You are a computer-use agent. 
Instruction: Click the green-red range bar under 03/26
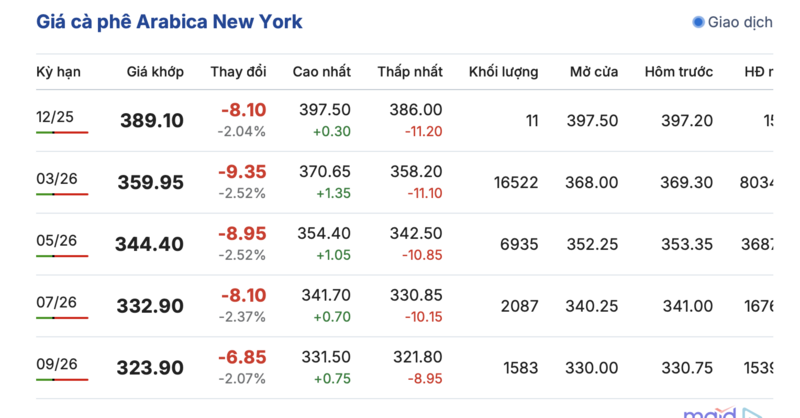[62, 194]
